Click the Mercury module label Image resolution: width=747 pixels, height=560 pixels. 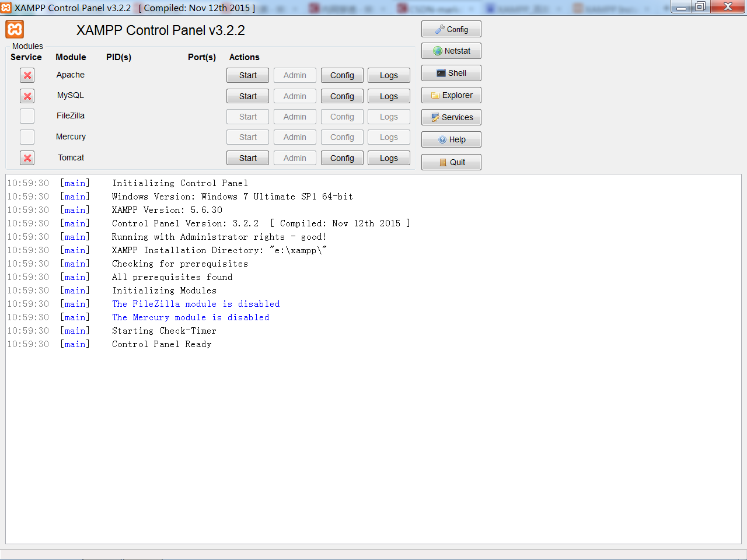tap(71, 136)
